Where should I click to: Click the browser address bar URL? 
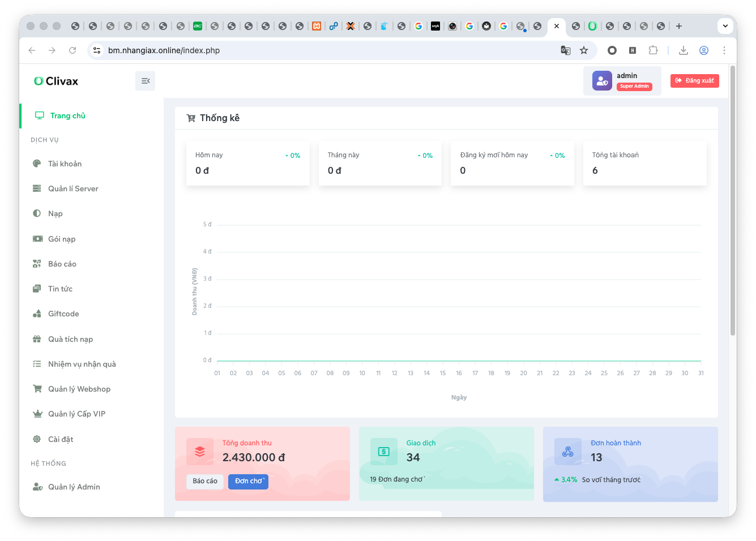point(164,50)
